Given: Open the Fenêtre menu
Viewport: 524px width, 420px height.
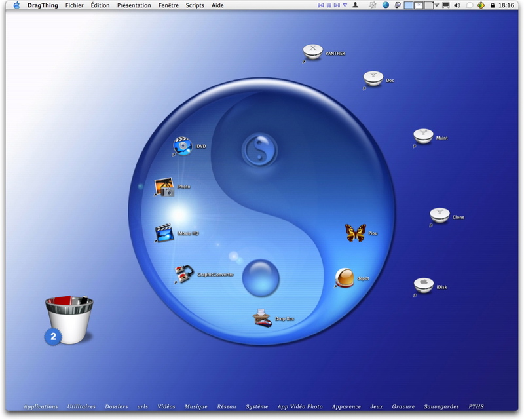Looking at the screenshot, I should pyautogui.click(x=168, y=5).
